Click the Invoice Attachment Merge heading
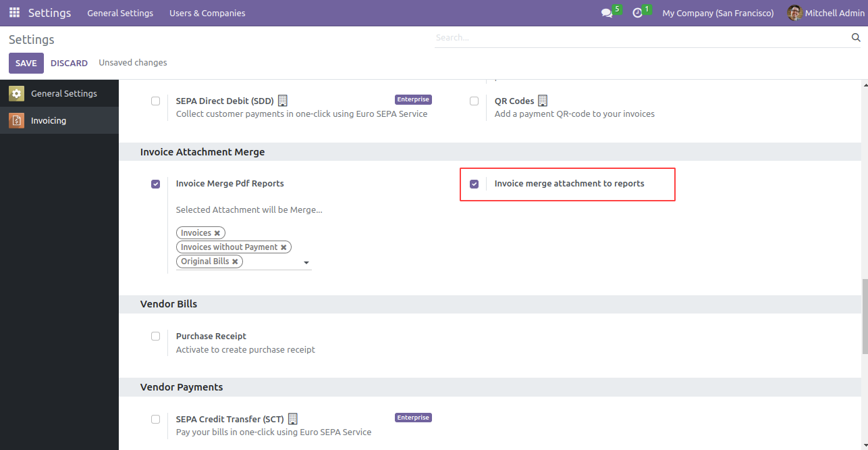The width and height of the screenshot is (868, 450). pos(202,152)
